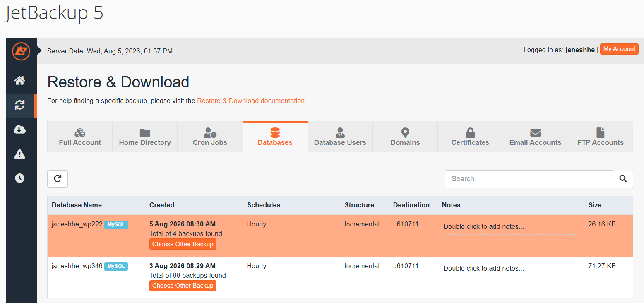The height and width of the screenshot is (303, 644).
Task: Click the janeshhe username in the header
Action: (580, 50)
